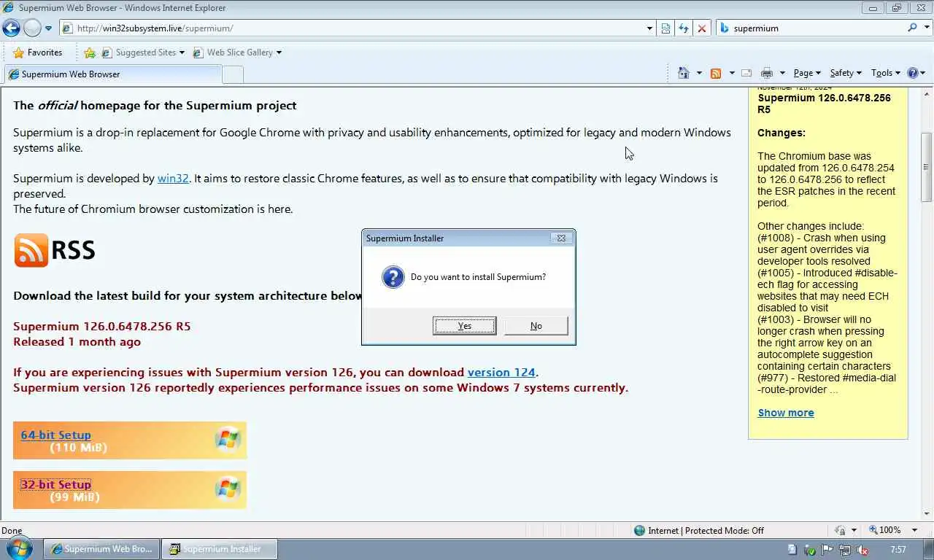
Task: Open the Page menu
Action: pyautogui.click(x=807, y=73)
